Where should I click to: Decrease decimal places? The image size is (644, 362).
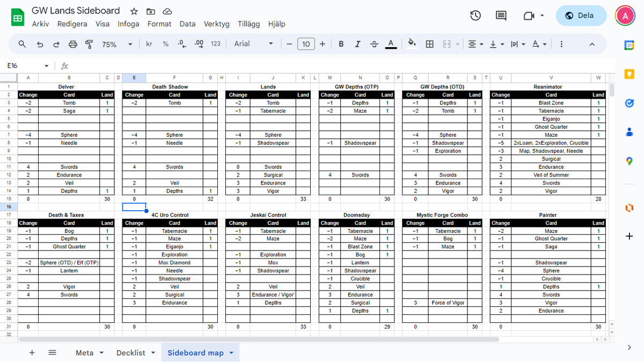(x=181, y=44)
